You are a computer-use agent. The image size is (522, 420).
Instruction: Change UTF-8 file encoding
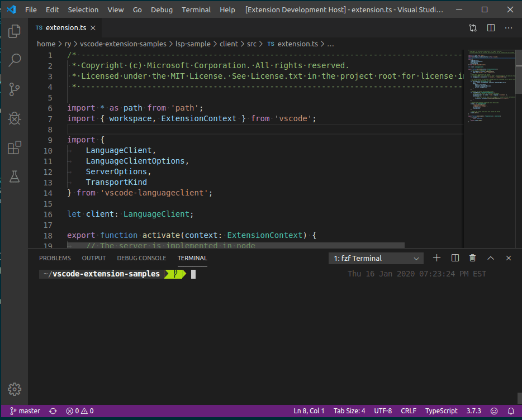click(383, 411)
